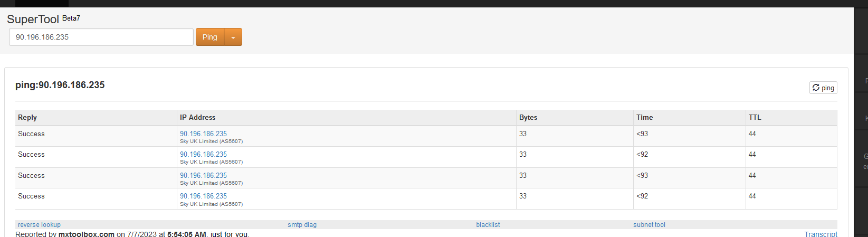Click the ping:90.196.186.235 result heading

click(60, 85)
